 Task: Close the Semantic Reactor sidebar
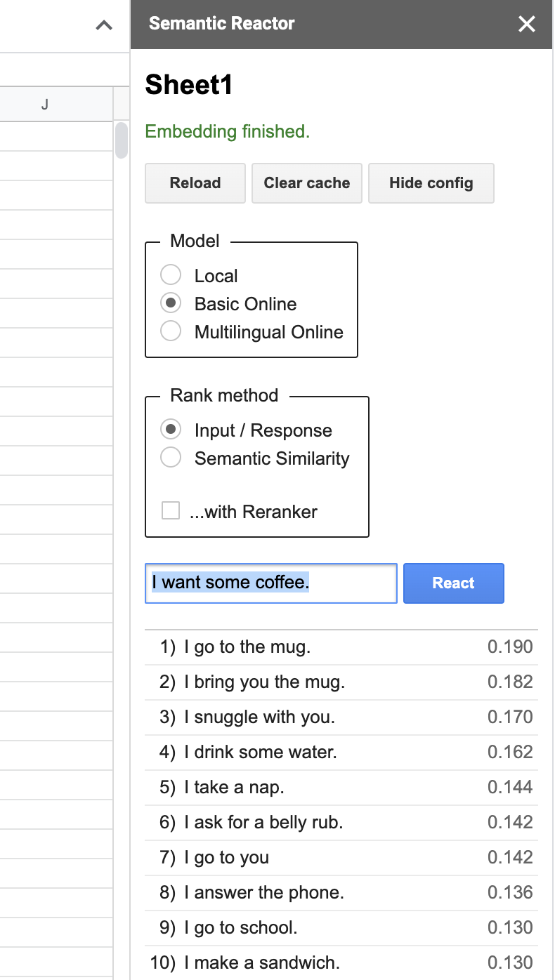[x=526, y=25]
